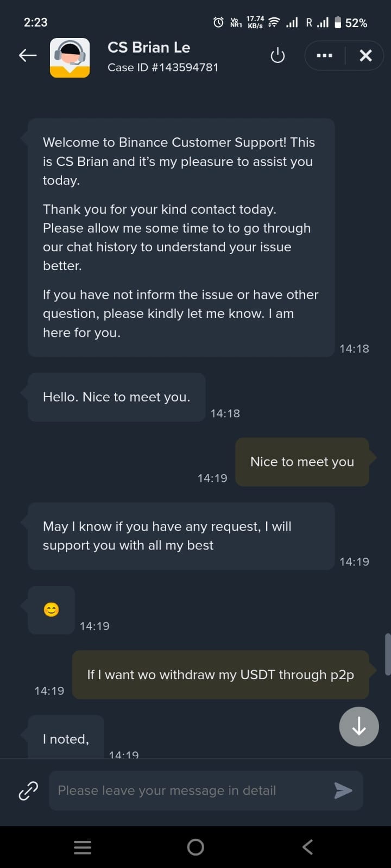Tap the 'I noted,' agent message
The height and width of the screenshot is (868, 391).
click(66, 739)
